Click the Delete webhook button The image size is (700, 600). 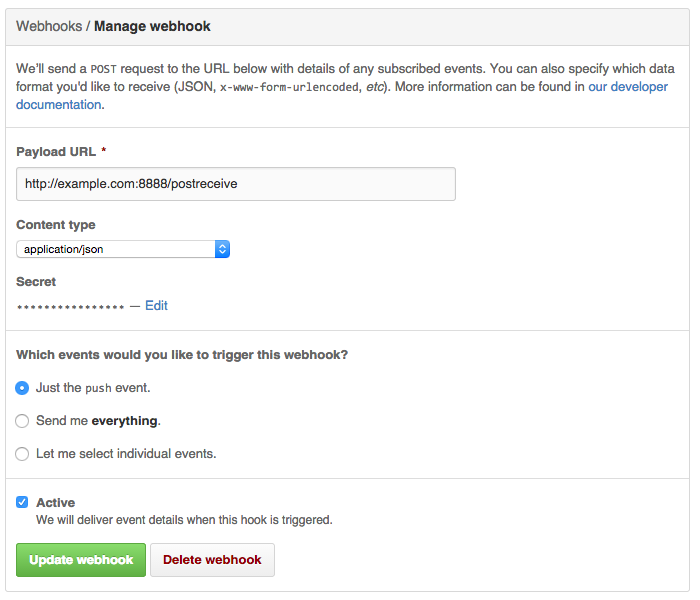(212, 560)
